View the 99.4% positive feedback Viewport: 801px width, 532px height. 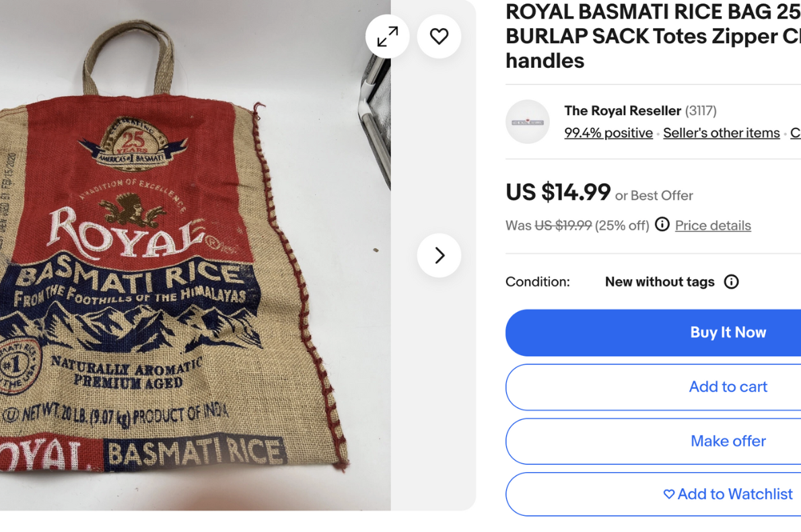608,133
